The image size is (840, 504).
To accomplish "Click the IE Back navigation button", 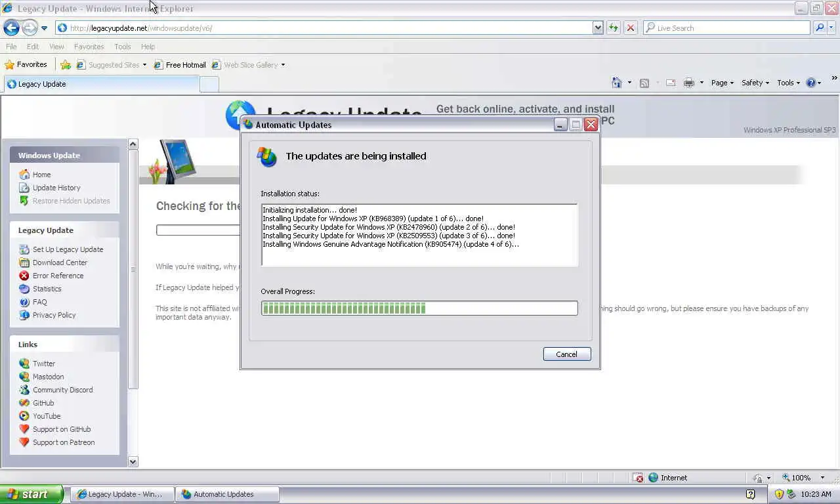I will click(x=11, y=28).
